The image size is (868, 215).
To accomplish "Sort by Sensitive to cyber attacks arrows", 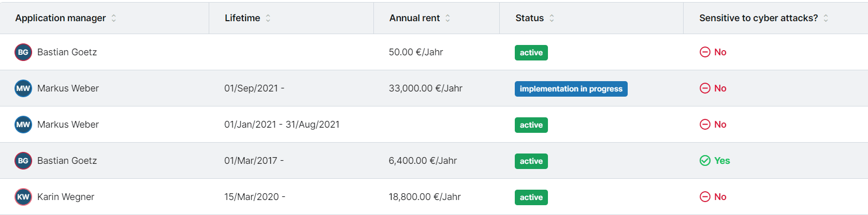I will (x=826, y=18).
